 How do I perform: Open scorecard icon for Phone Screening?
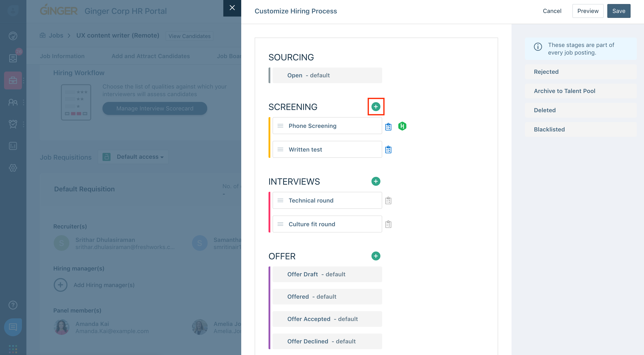pos(388,127)
